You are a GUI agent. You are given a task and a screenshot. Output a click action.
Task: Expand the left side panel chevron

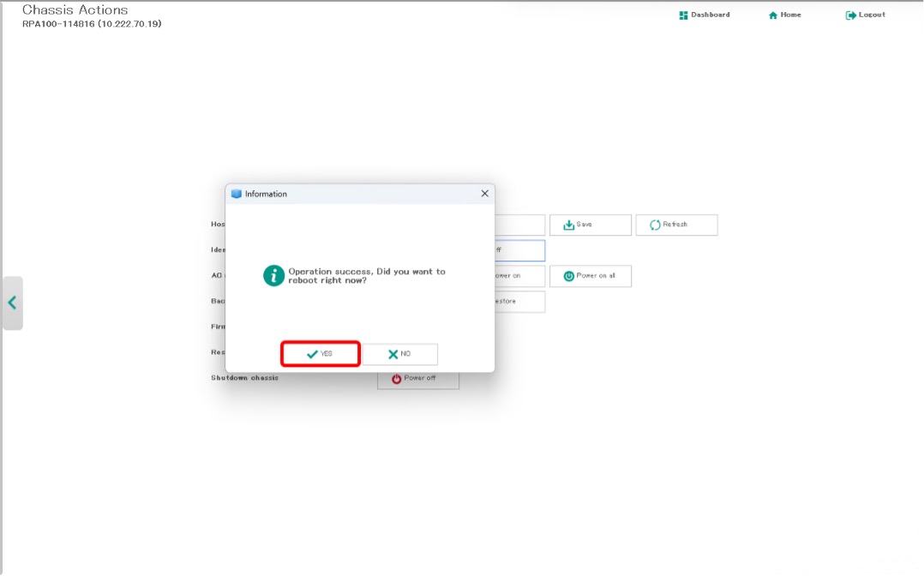12,303
